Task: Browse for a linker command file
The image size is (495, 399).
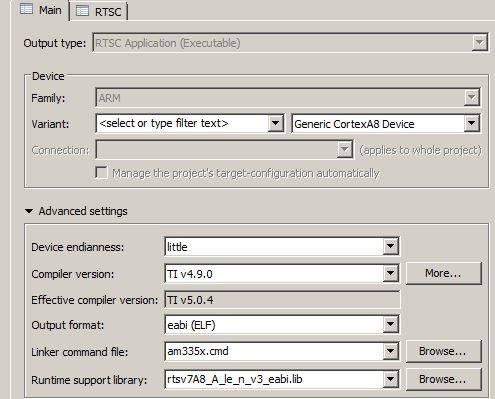Action: coord(443,351)
